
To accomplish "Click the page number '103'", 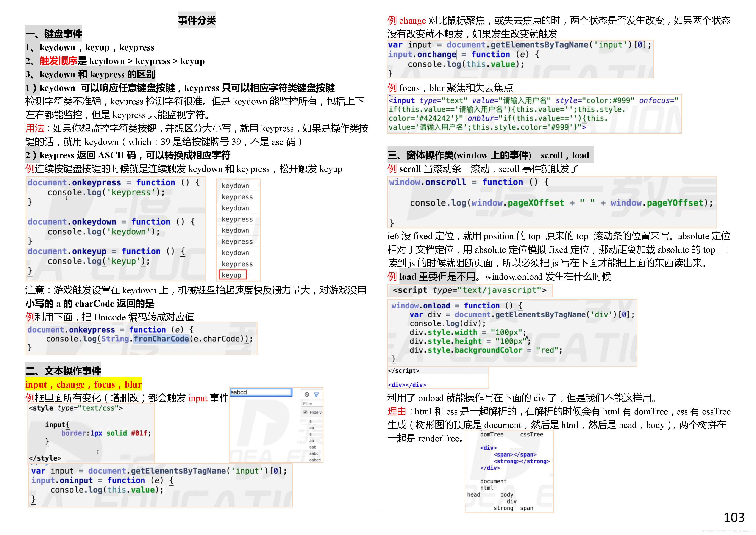I will pos(734,518).
